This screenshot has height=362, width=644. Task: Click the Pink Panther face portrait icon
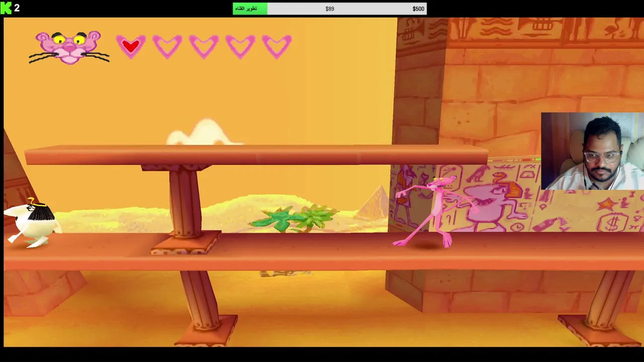point(69,48)
